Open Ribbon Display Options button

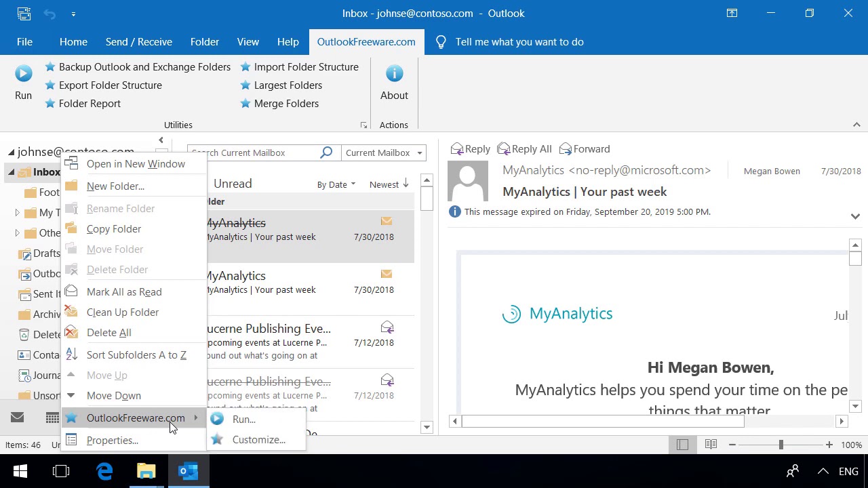[x=732, y=13]
